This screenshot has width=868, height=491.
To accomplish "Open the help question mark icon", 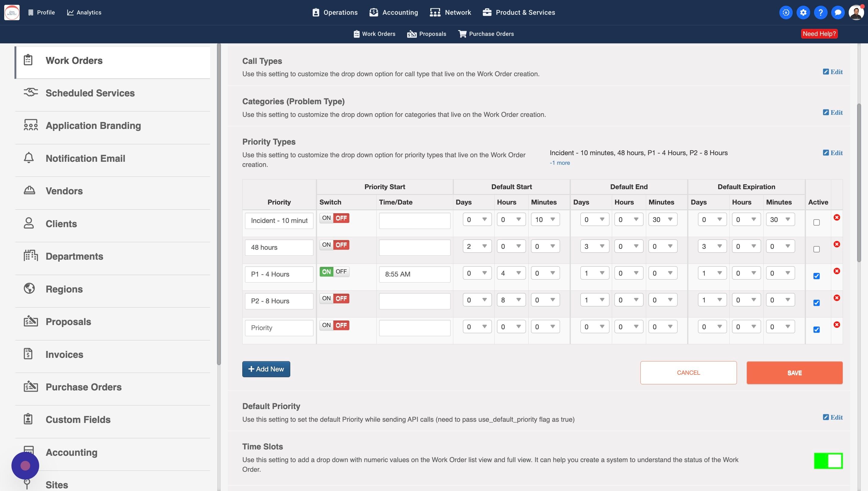I will point(820,12).
